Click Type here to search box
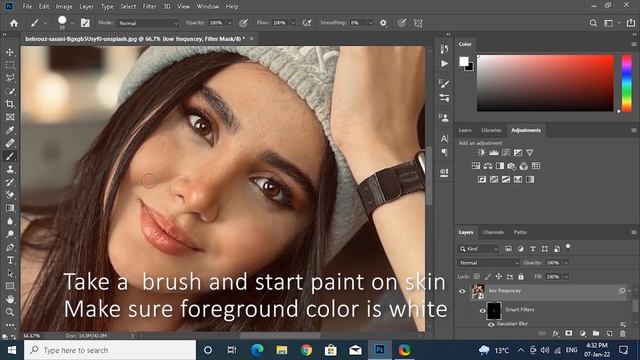Screen dimensions: 640x360 pos(110,350)
